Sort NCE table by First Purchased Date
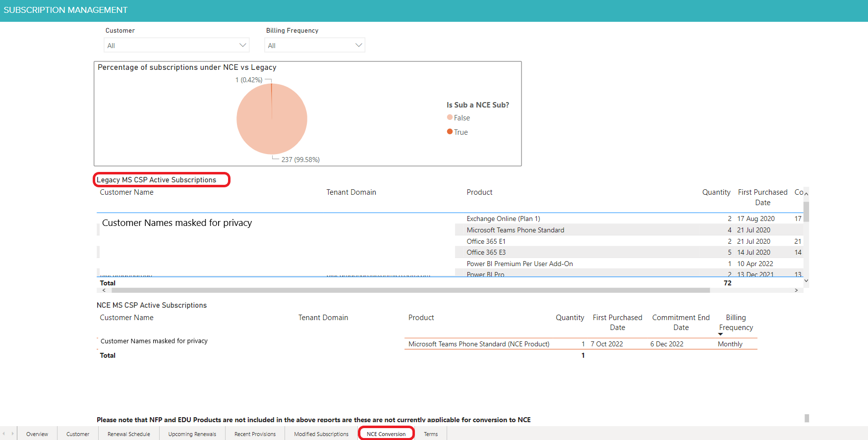The width and height of the screenshot is (868, 440). [x=617, y=323]
